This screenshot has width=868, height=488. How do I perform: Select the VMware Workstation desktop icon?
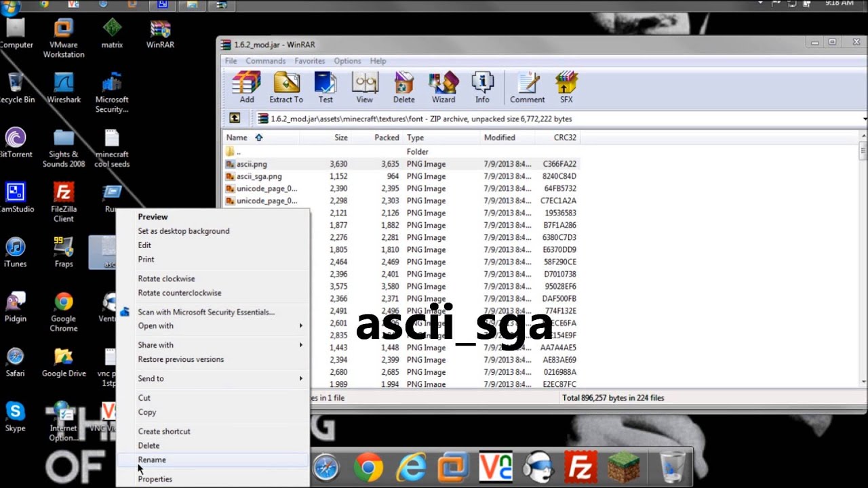tap(64, 38)
